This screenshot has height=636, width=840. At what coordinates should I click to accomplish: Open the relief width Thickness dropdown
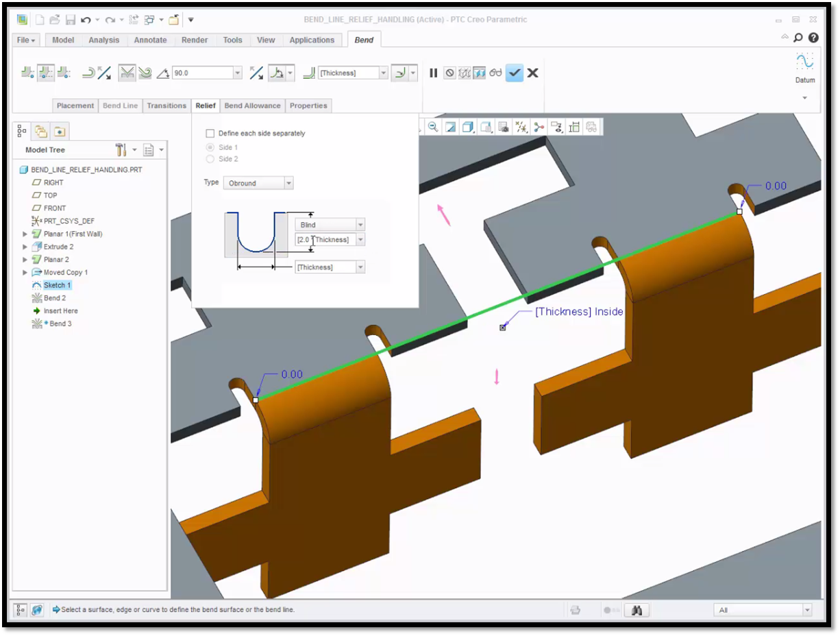[x=360, y=267]
